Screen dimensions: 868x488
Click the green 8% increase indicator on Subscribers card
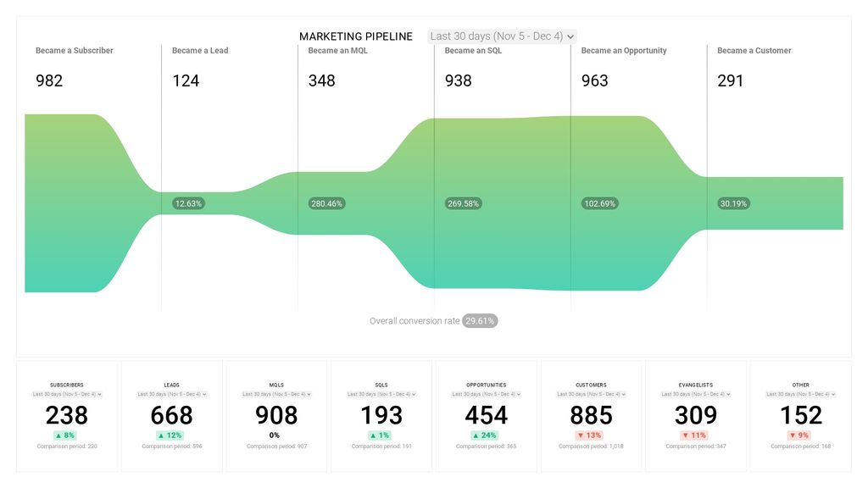click(x=66, y=435)
